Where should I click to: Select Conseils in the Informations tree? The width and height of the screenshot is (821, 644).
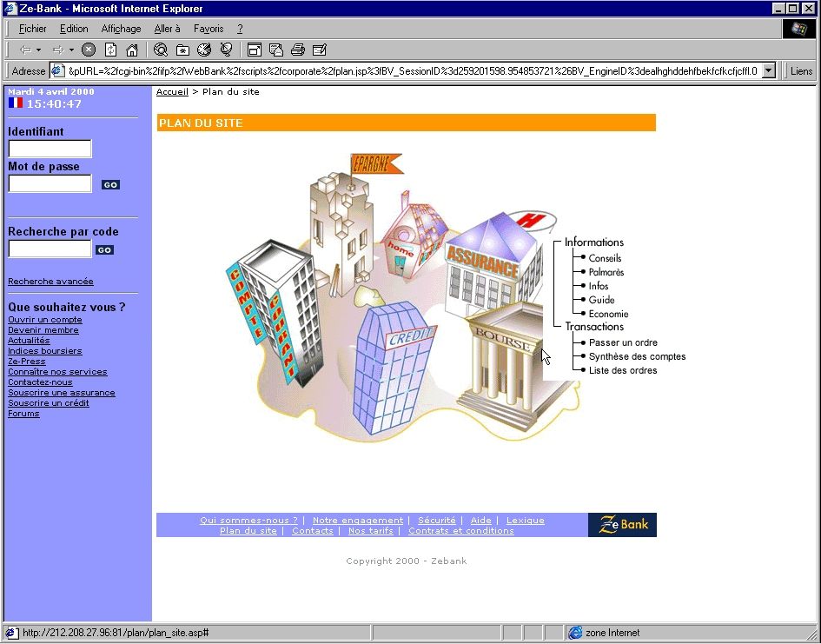[605, 258]
